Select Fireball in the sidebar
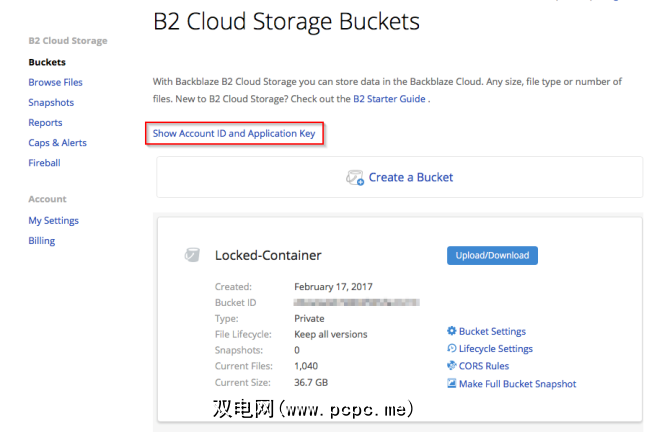This screenshot has width=670, height=432. 44,162
